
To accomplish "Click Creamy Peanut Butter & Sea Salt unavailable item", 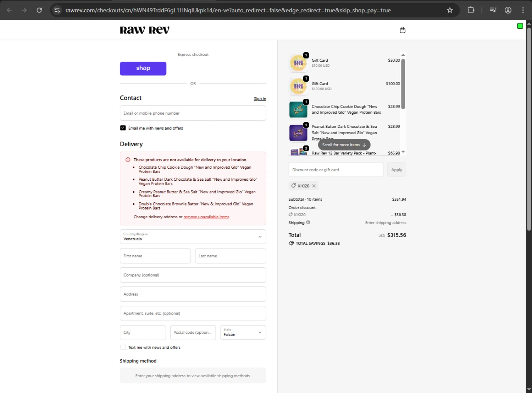I will click(x=197, y=194).
